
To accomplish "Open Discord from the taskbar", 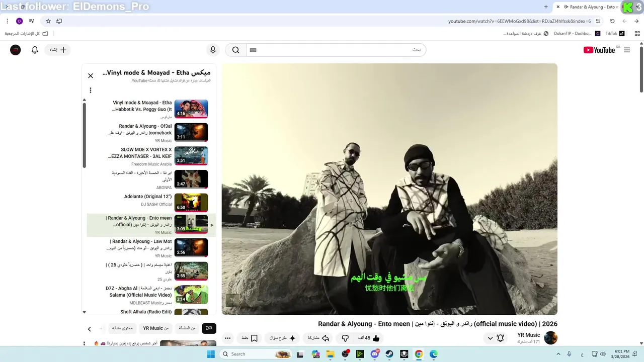I will (375, 354).
